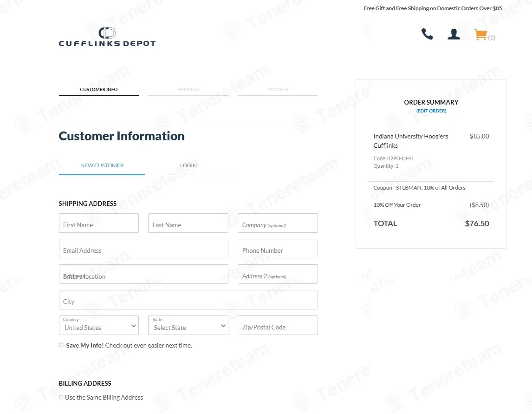Focus the Last Name field
532x414 pixels.
pos(188,223)
